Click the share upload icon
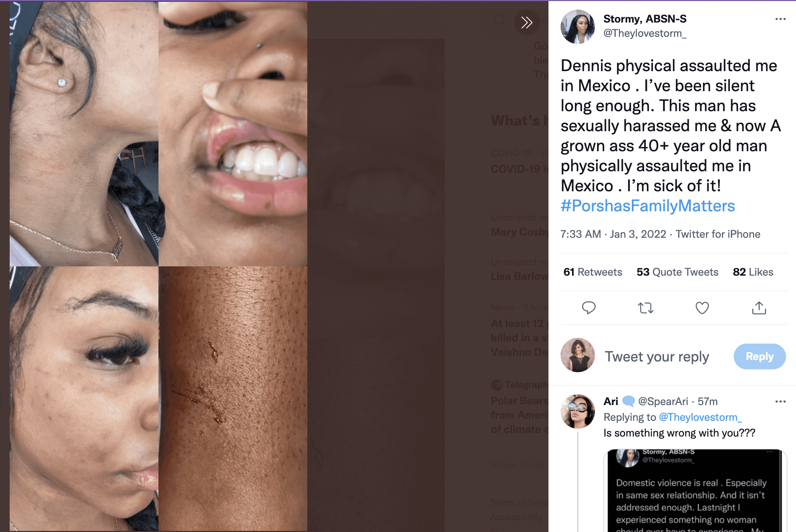Screen dimensions: 796x532 pyautogui.click(x=759, y=308)
